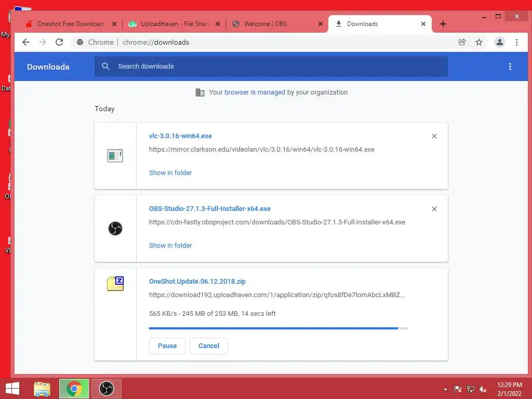The image size is (532, 399).
Task: Click the Chrome taskbar icon
Action: click(74, 389)
